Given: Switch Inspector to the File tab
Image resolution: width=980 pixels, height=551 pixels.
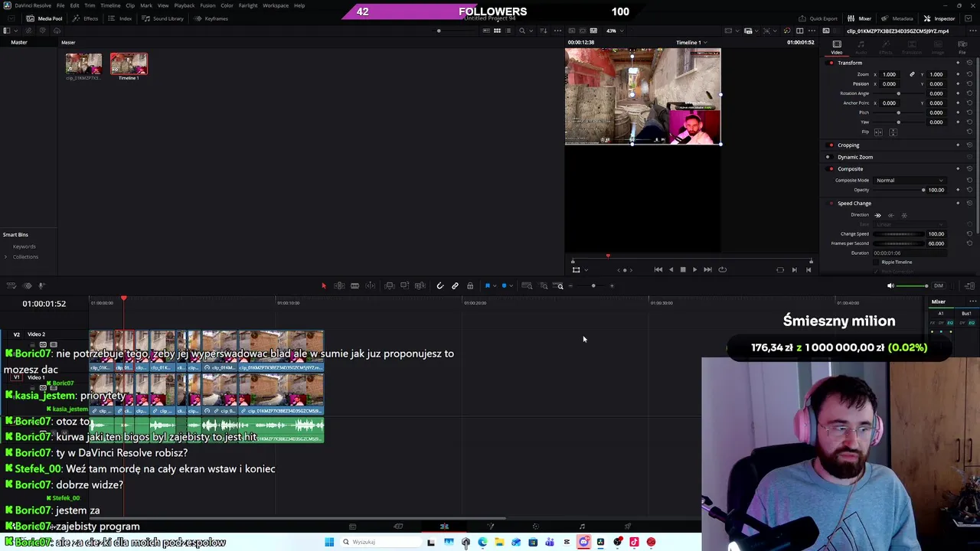Looking at the screenshot, I should click(962, 47).
